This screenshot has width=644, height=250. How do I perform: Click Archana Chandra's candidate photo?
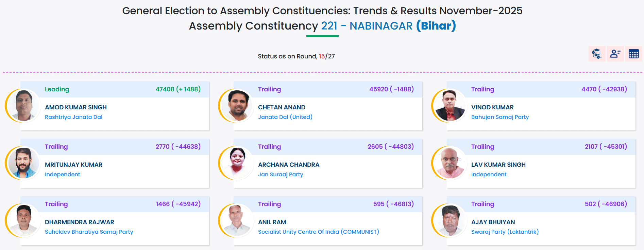pyautogui.click(x=236, y=163)
